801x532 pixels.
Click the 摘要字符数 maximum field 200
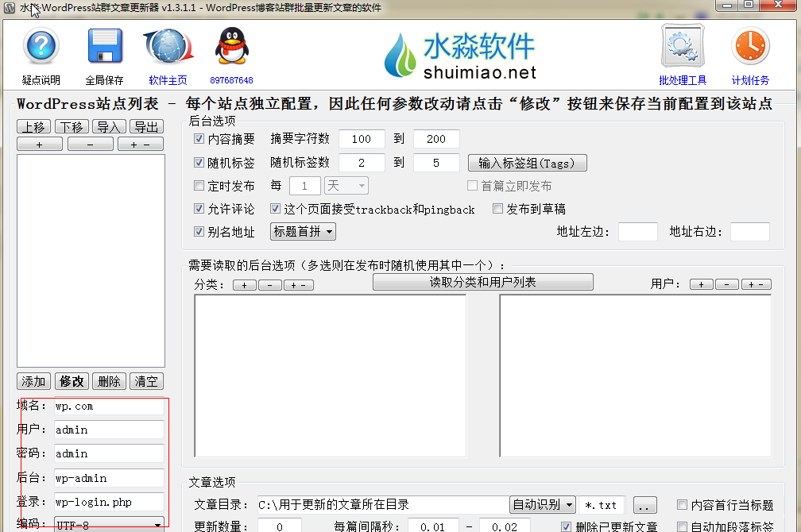436,139
